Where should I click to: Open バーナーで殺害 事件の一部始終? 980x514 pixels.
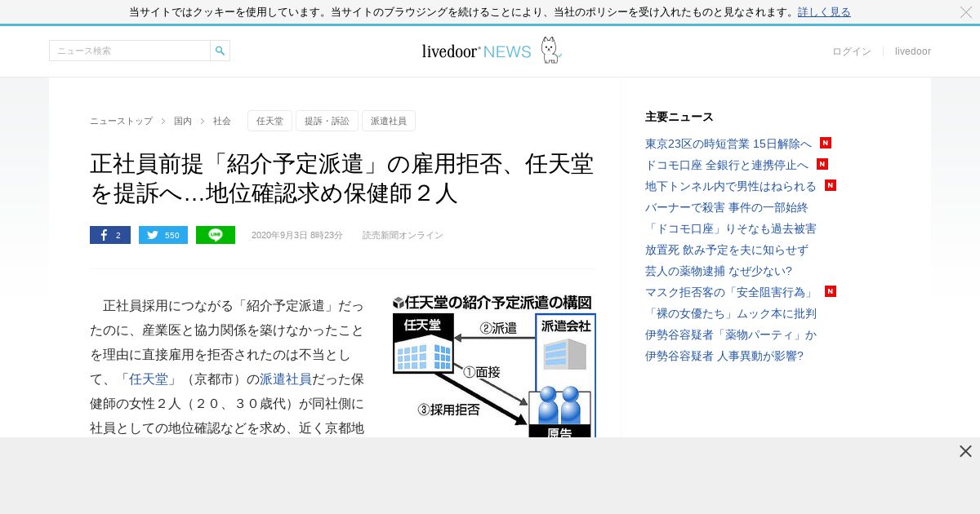(727, 207)
